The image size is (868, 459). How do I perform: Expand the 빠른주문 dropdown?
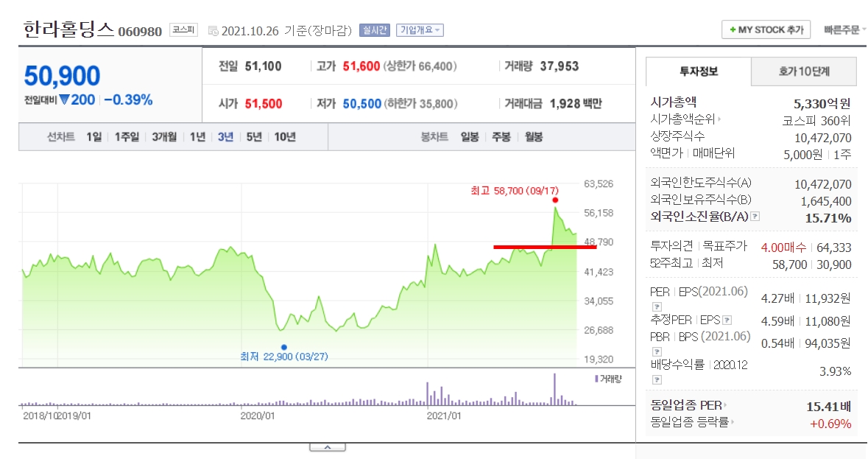click(x=844, y=30)
